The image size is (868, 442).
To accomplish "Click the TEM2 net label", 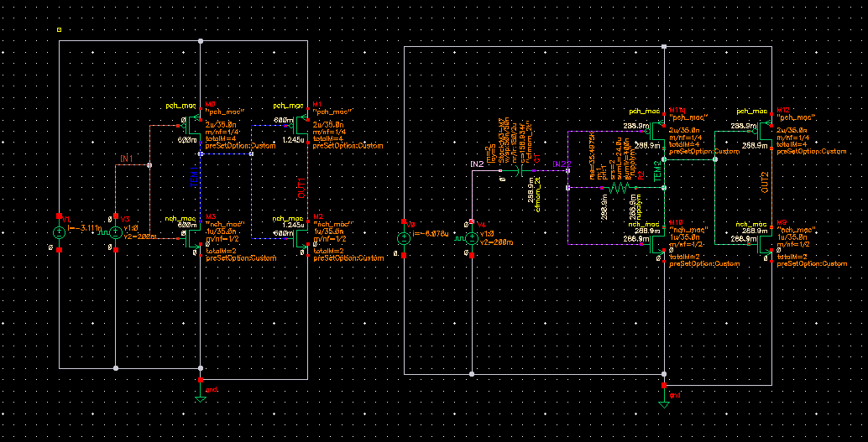I will (x=657, y=171).
